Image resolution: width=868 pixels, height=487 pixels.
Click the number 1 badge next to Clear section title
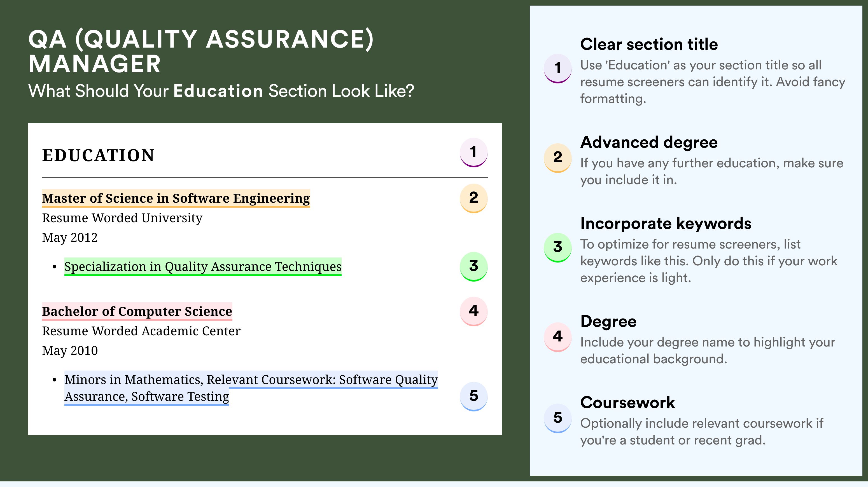click(x=557, y=68)
